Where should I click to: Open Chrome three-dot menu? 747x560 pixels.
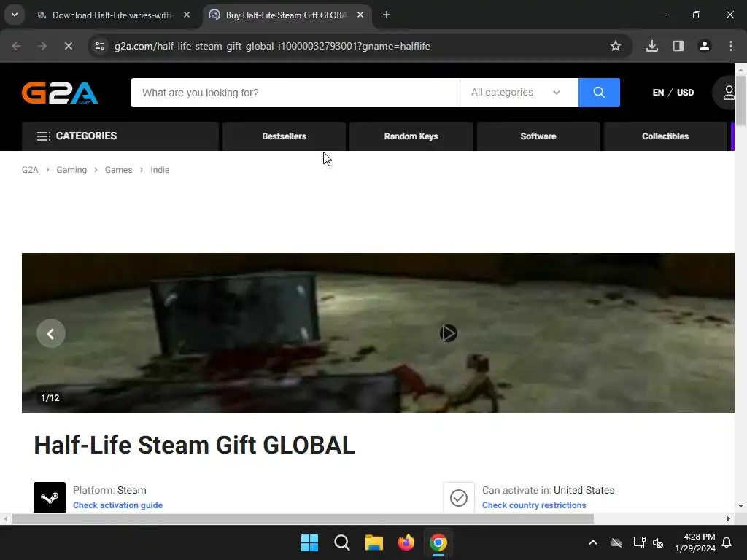(x=731, y=46)
